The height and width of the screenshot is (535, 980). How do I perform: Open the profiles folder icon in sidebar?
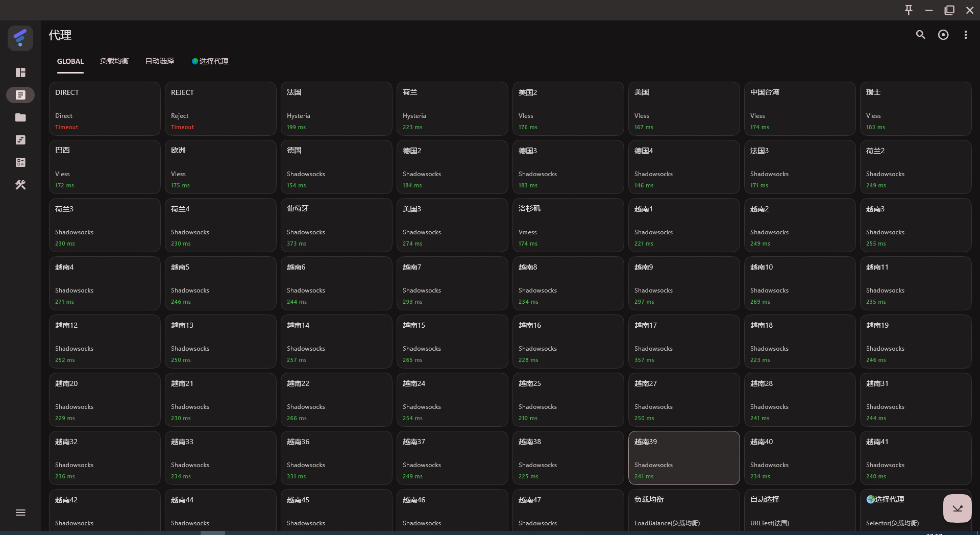[x=20, y=117]
